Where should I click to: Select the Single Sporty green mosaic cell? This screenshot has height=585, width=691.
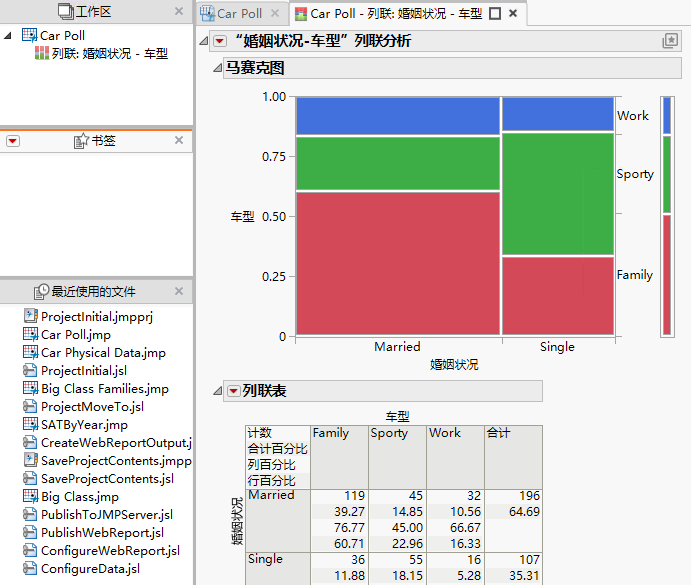558,194
